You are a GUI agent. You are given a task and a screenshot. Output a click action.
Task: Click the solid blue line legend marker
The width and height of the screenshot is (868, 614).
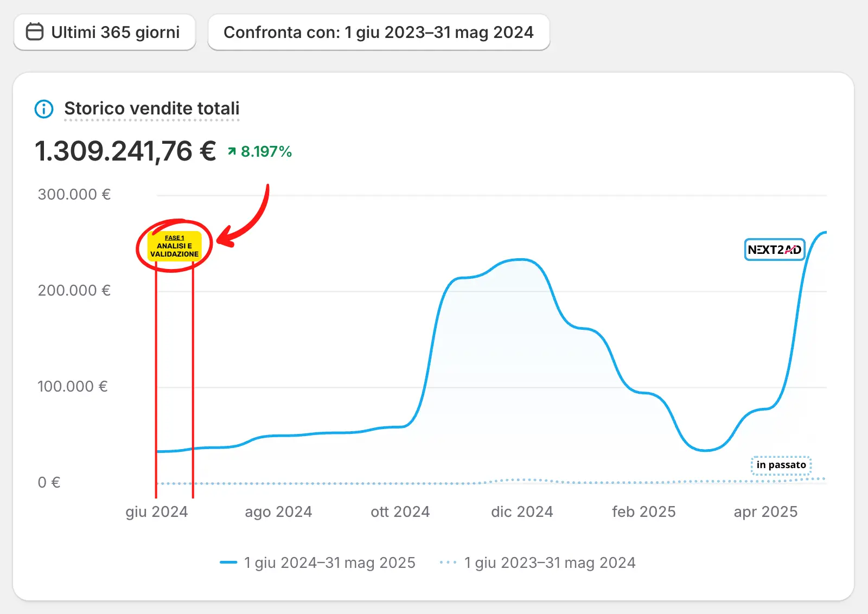pyautogui.click(x=228, y=562)
